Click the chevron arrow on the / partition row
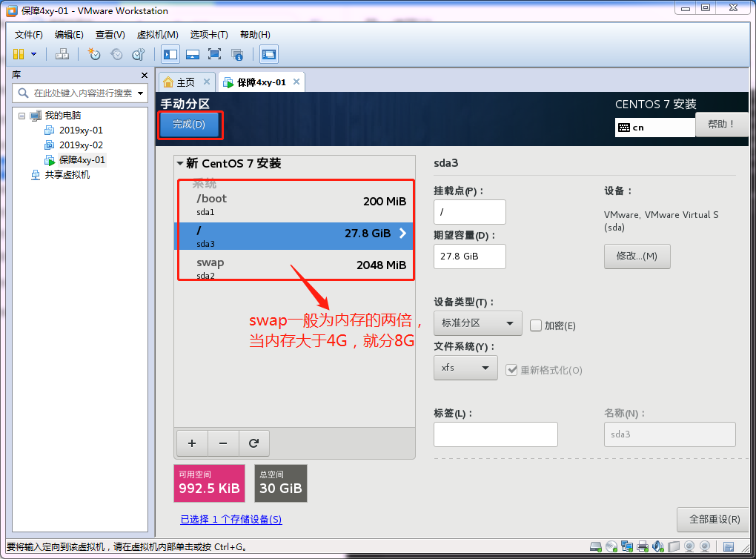 (x=402, y=234)
